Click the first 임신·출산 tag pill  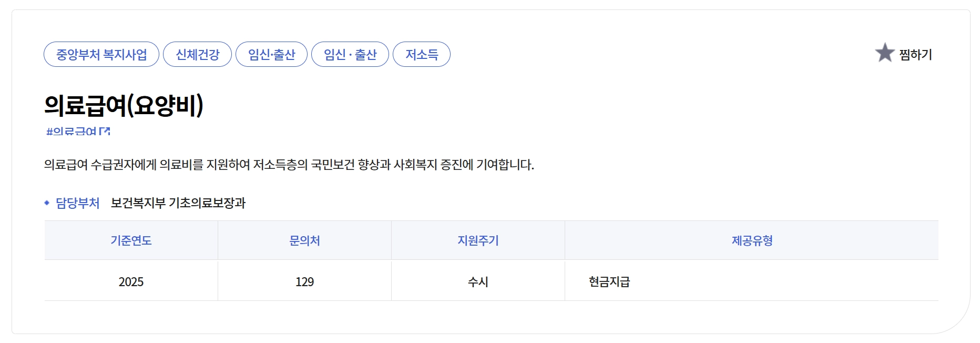click(x=272, y=54)
